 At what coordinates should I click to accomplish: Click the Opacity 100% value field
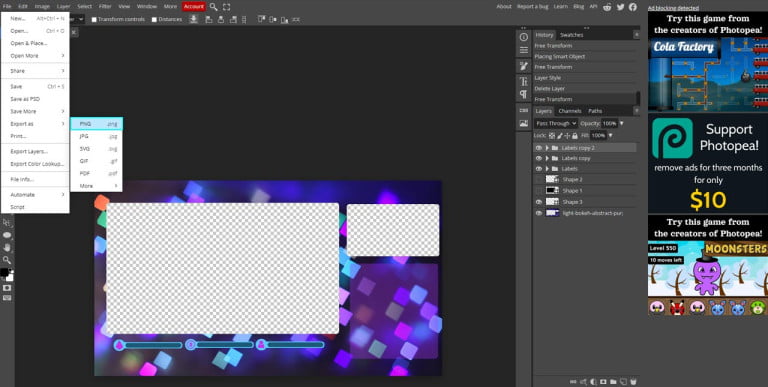tap(609, 123)
